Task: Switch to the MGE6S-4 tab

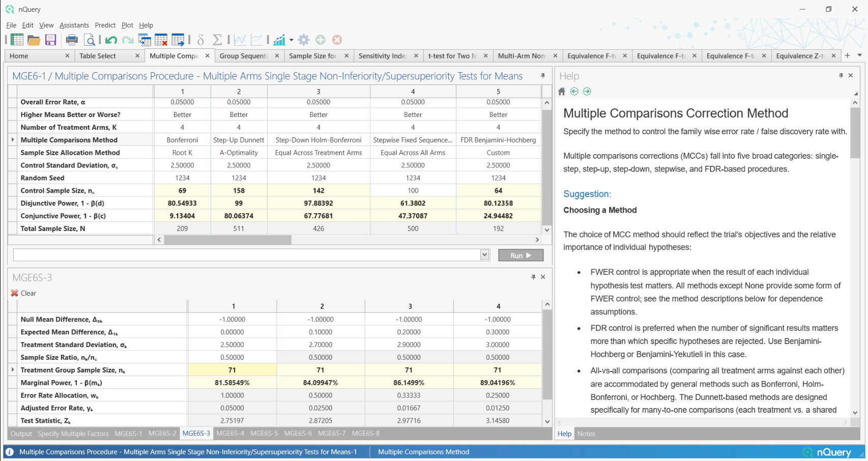Action: coord(230,434)
